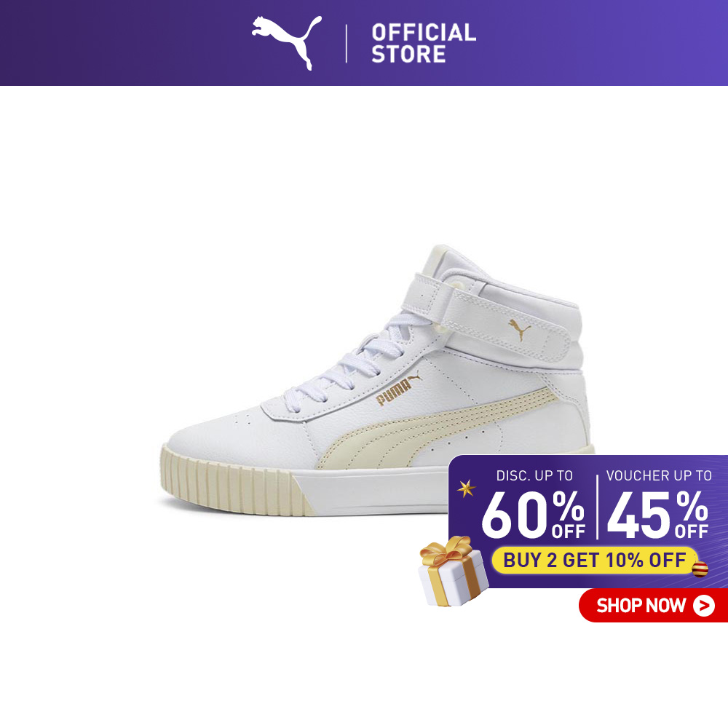Click the 45% OFF voucher text
The image size is (728, 728).
point(657,515)
